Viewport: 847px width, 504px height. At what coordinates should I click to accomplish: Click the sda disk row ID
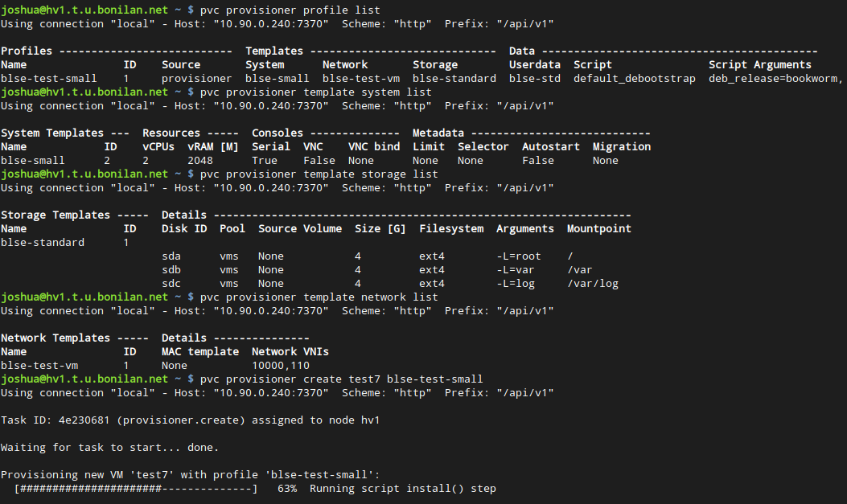171,256
